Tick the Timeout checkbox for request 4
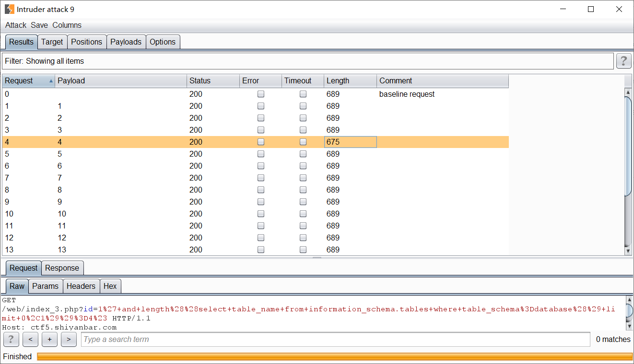634x364 pixels. (303, 142)
